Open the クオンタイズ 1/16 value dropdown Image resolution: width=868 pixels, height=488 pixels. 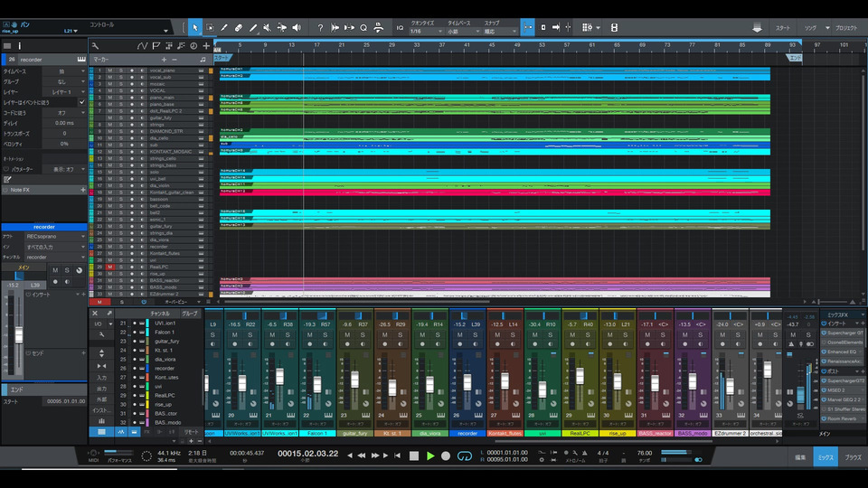(x=428, y=32)
